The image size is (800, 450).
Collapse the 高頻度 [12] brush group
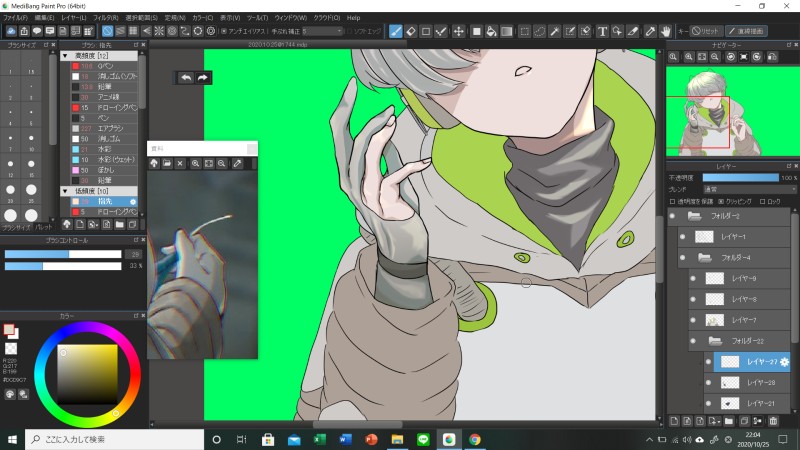coord(65,56)
